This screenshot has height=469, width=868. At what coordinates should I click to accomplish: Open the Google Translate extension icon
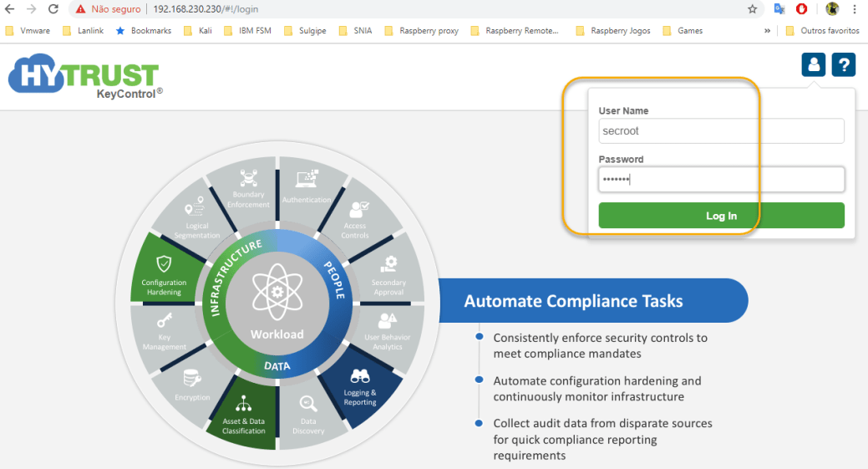click(779, 9)
